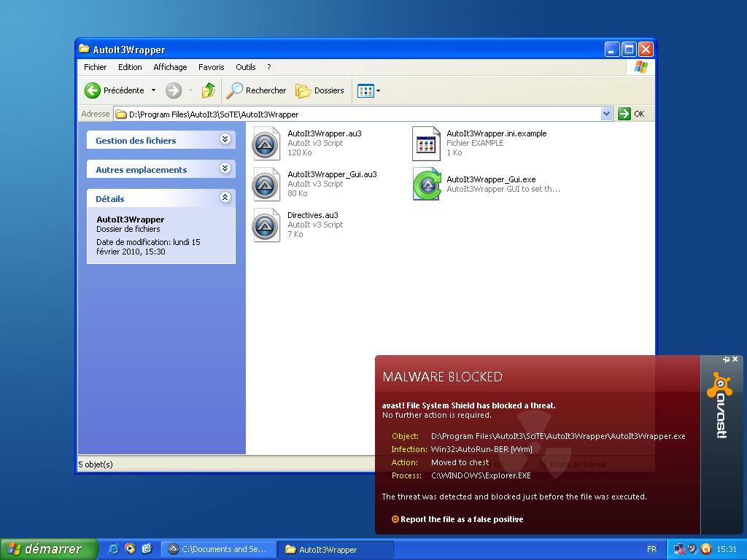
Task: Click the infection name Win32:AutoRun-BER [Wrm]
Action: pos(481,449)
